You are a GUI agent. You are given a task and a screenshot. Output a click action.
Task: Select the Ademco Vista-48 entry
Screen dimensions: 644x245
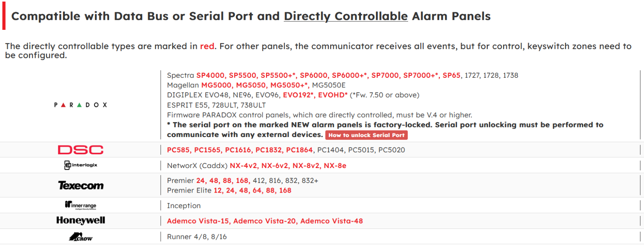click(x=332, y=221)
